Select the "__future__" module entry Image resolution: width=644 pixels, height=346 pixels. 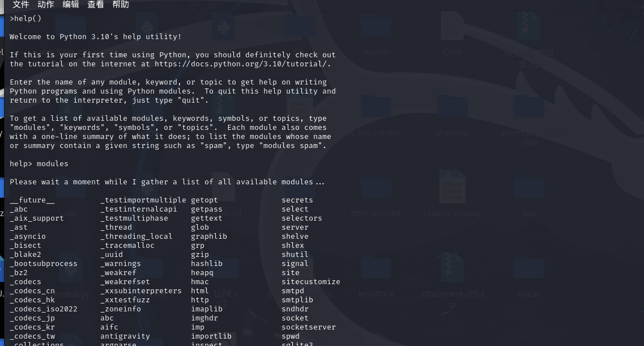point(32,200)
